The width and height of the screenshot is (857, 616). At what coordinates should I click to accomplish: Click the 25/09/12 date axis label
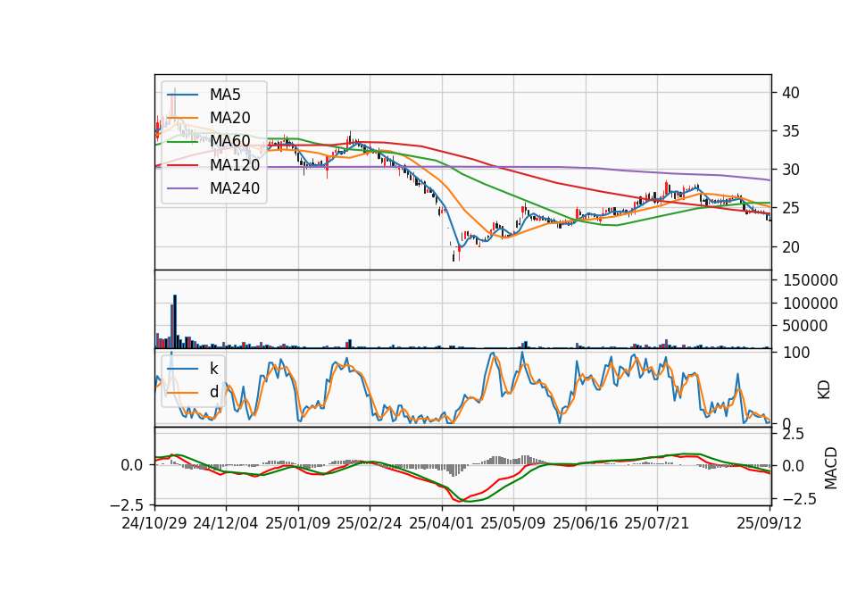point(770,523)
